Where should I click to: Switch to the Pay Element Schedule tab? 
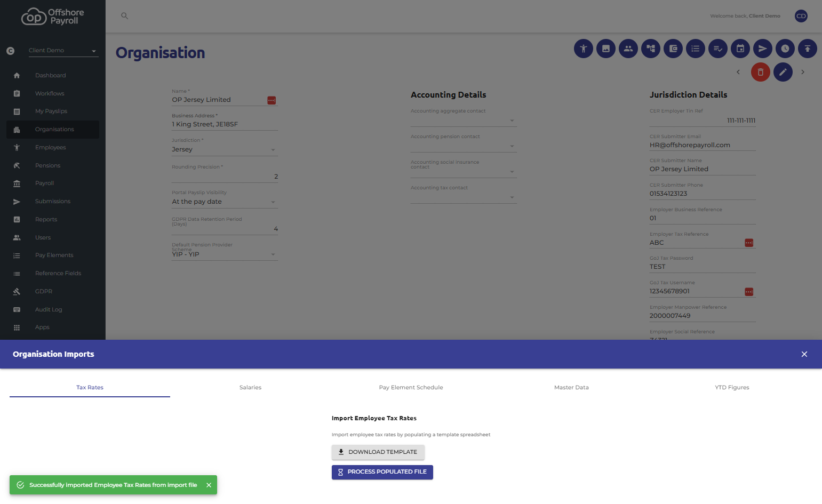411,387
